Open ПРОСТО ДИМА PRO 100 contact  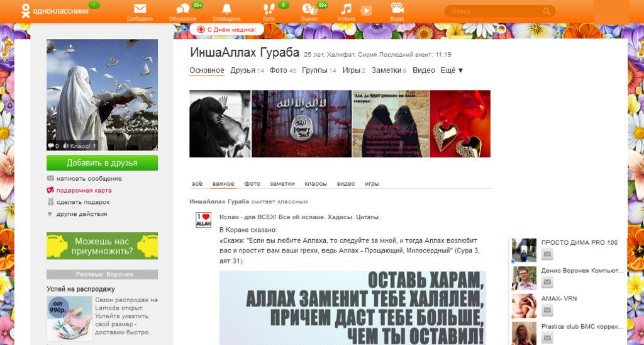tap(579, 243)
